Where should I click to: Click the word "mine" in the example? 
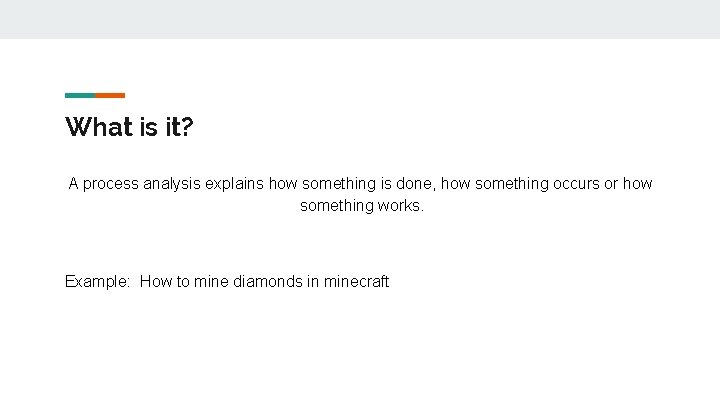point(210,282)
